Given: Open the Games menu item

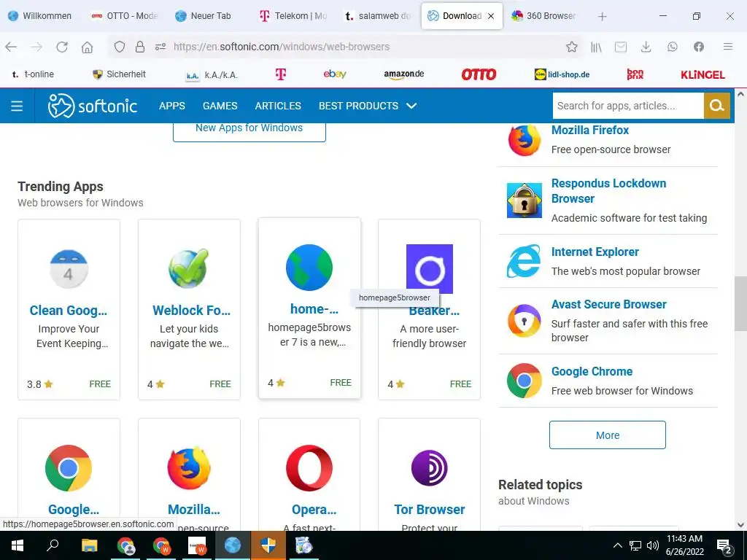Looking at the screenshot, I should point(220,106).
